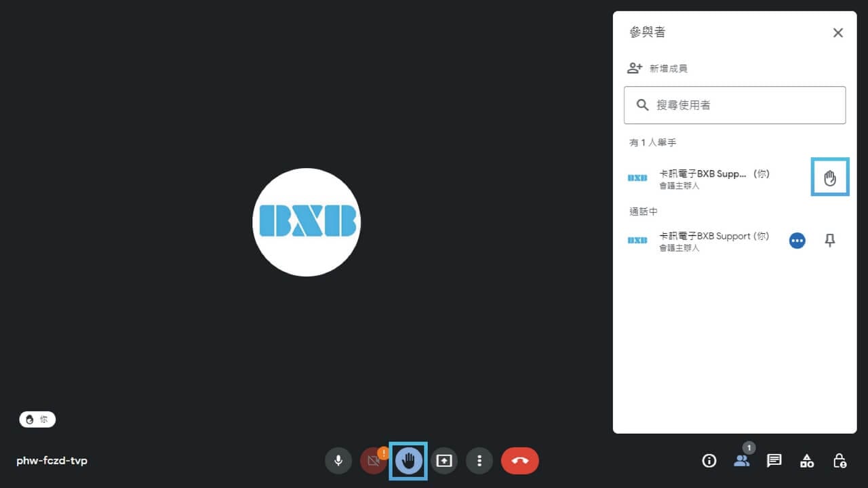The width and height of the screenshot is (868, 488).
Task: Lower hand using bottom toolbar button
Action: click(408, 461)
